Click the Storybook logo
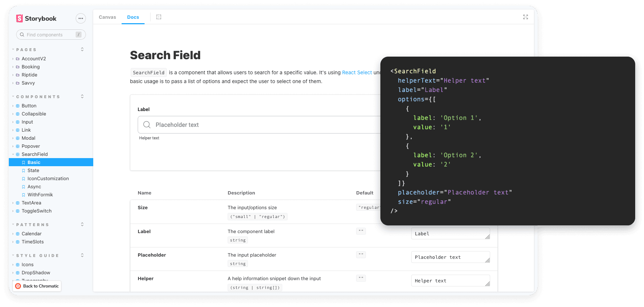Viewport: 644px width, 307px height. coord(36,18)
